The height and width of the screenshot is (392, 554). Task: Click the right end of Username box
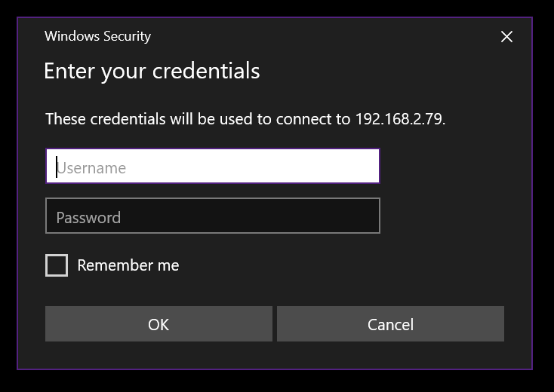click(368, 166)
